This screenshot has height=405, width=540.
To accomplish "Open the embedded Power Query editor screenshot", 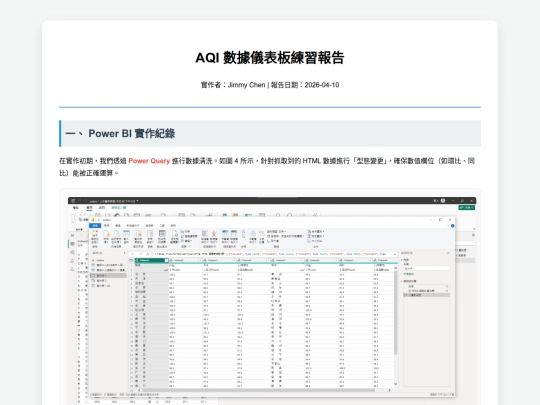I will click(272, 300).
